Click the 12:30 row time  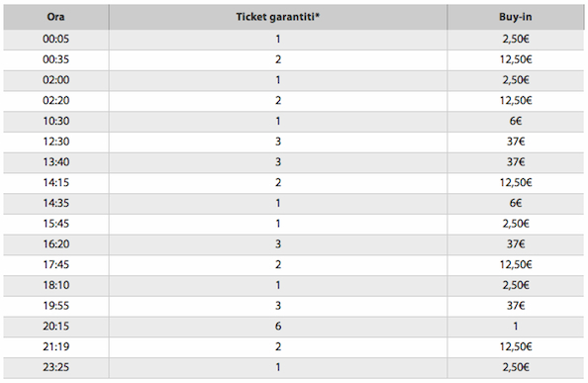pos(55,142)
